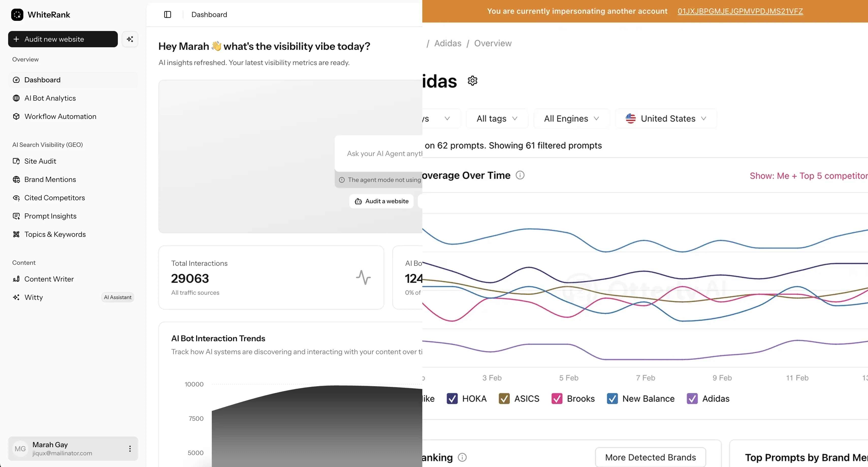Open Cited Competitors menu item
The image size is (868, 467).
(73, 198)
